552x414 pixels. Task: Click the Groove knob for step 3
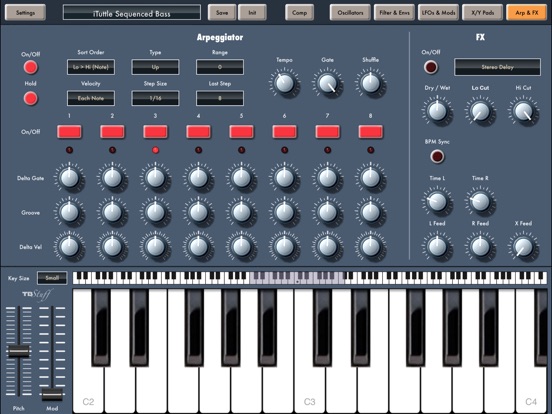[155, 212]
